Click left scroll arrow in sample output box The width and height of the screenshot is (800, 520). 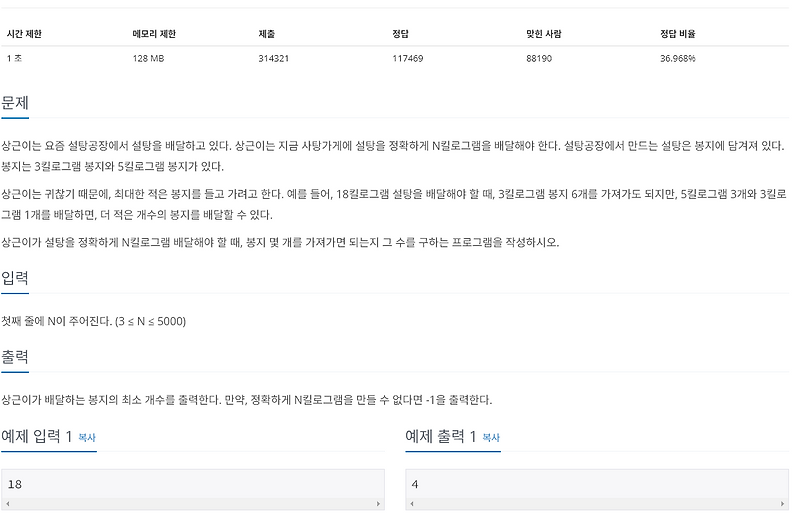pyautogui.click(x=412, y=504)
